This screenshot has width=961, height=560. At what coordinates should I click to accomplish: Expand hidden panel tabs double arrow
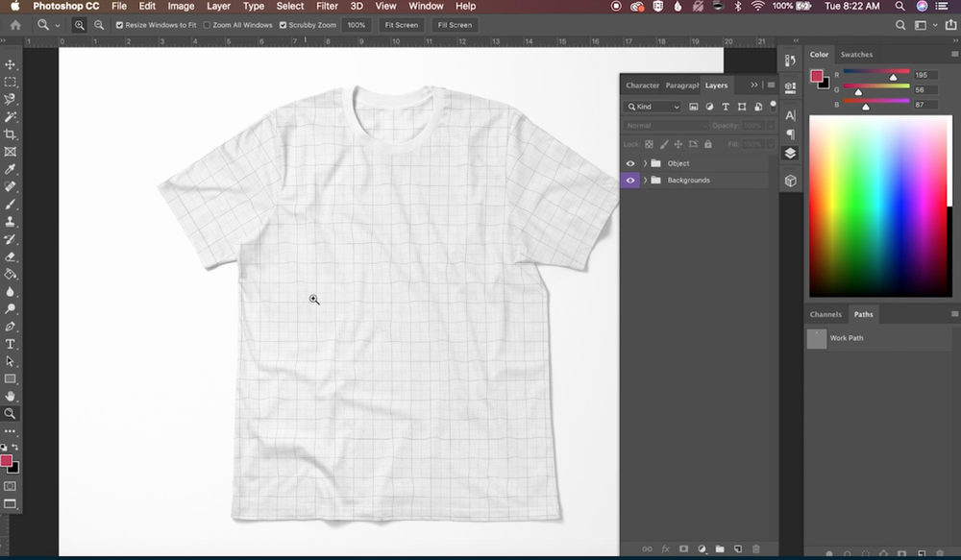[753, 85]
